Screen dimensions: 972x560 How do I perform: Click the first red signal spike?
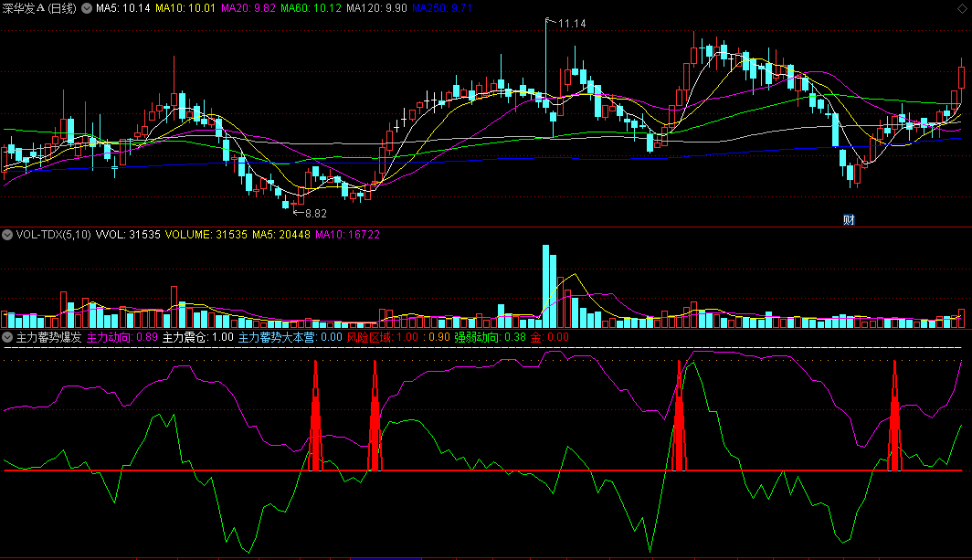click(x=315, y=416)
